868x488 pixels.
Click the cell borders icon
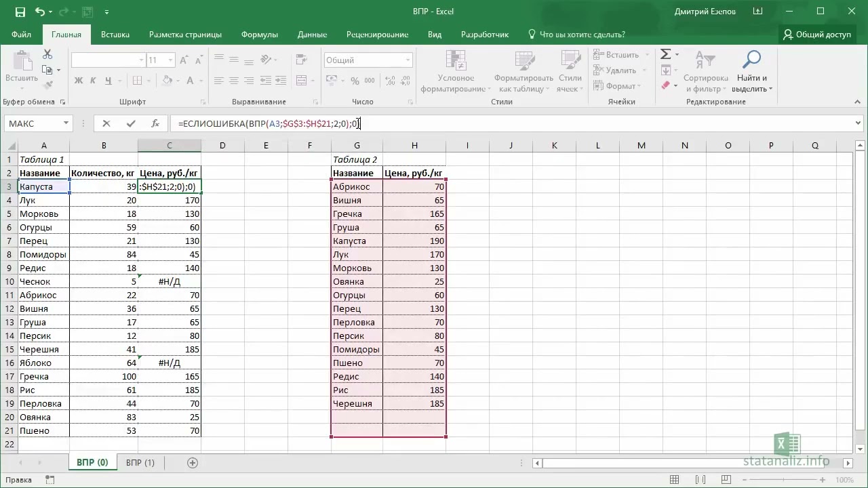[137, 81]
